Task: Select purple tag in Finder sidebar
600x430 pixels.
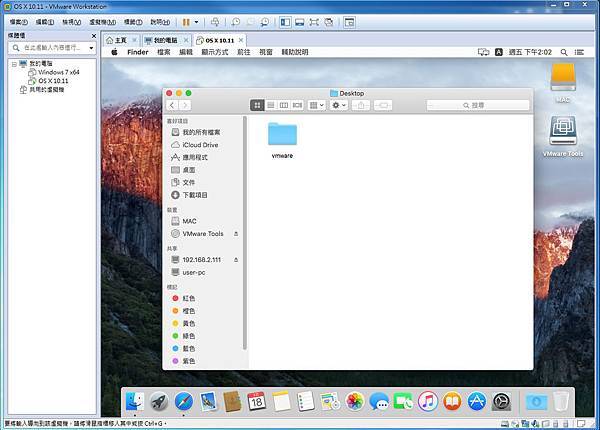Action: click(189, 361)
